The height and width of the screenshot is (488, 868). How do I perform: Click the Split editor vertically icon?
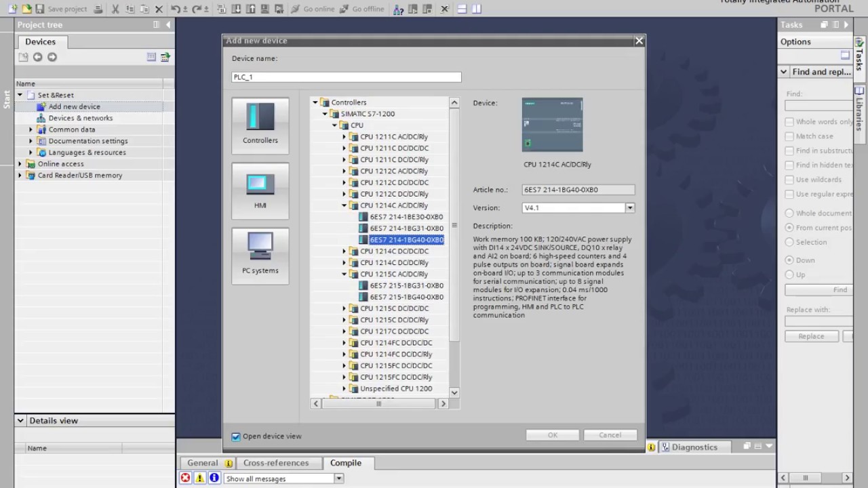[x=477, y=9]
